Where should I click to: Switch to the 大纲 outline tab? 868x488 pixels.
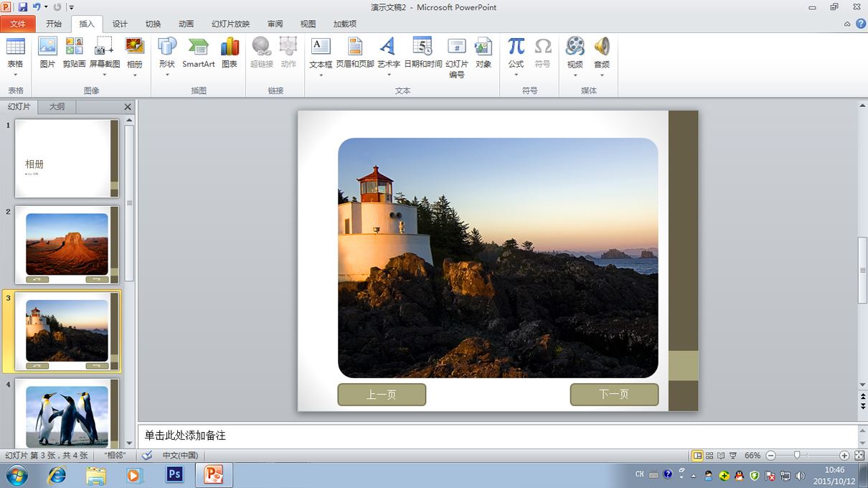pos(57,107)
